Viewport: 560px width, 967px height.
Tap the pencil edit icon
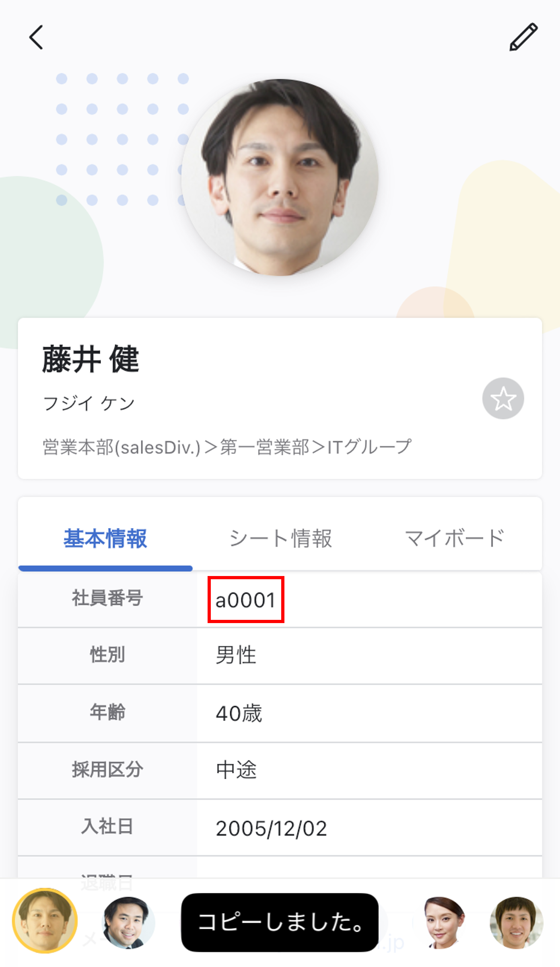coord(523,37)
